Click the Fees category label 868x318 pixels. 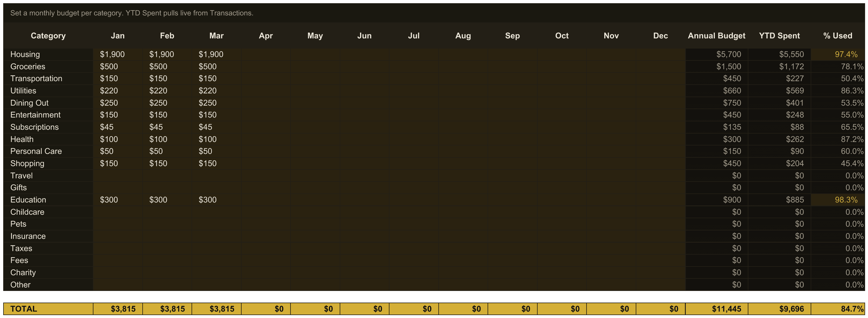coord(19,260)
